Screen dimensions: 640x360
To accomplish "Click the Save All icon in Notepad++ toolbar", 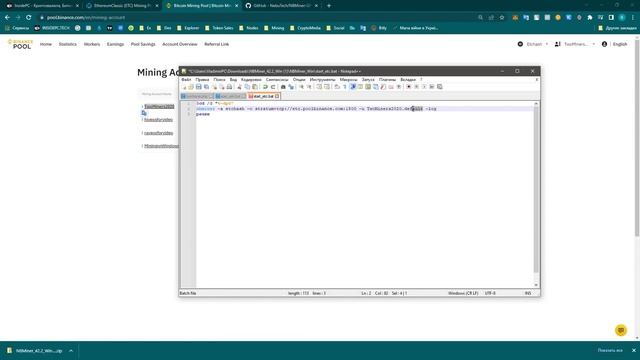I will coord(206,87).
